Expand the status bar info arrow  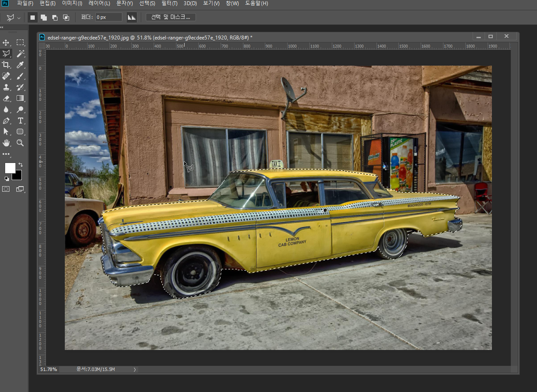click(134, 369)
